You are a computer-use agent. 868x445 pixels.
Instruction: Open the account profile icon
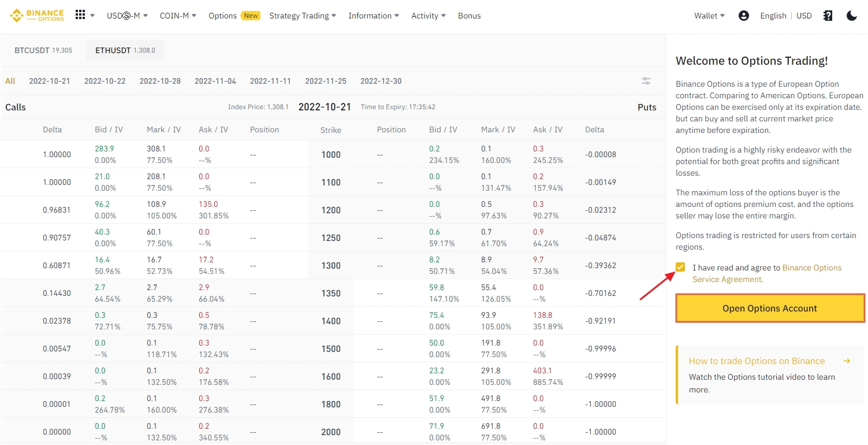(x=744, y=16)
